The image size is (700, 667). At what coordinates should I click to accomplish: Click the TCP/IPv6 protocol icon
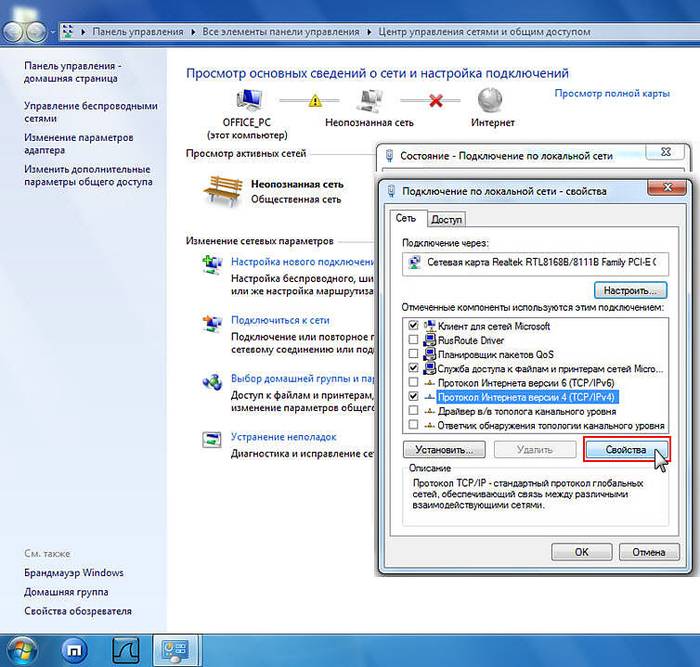point(429,383)
